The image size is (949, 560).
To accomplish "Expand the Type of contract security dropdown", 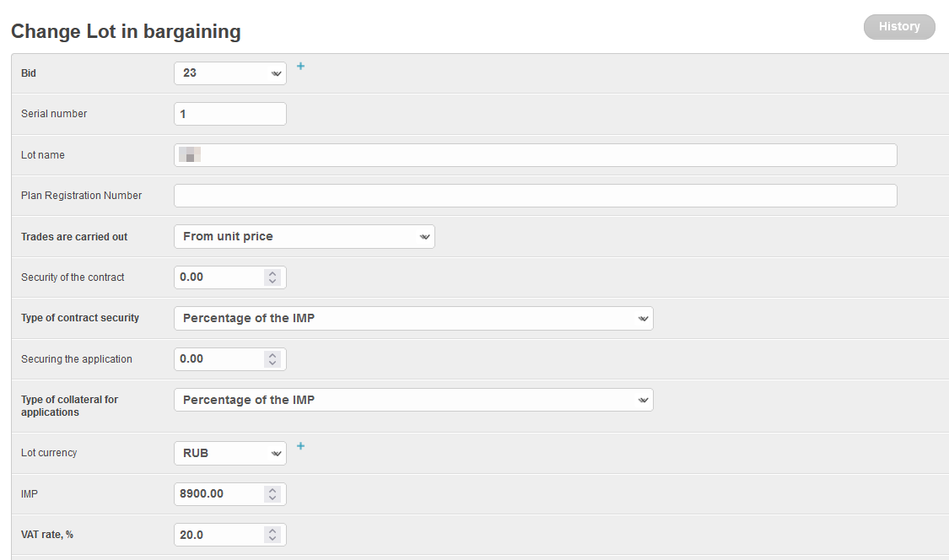I will pos(413,319).
